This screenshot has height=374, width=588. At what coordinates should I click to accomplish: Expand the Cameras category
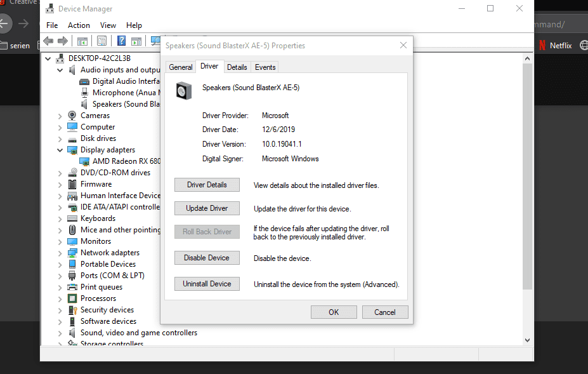(x=60, y=116)
